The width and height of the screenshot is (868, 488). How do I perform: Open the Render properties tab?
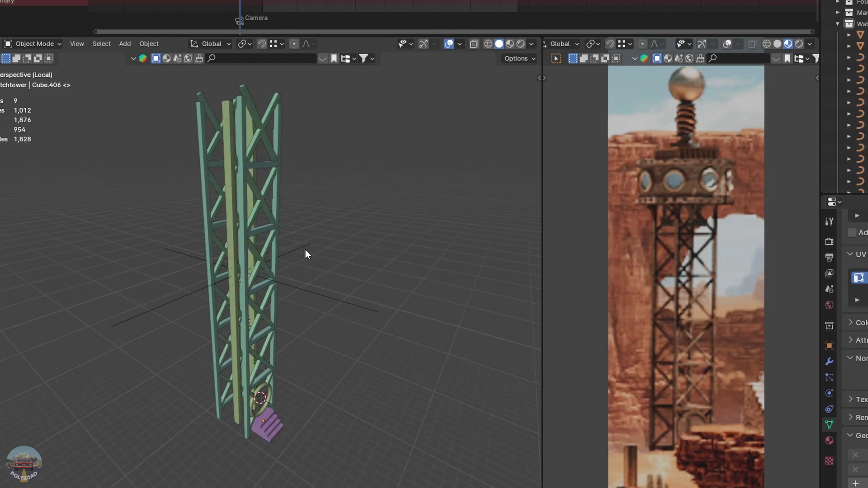tap(829, 242)
